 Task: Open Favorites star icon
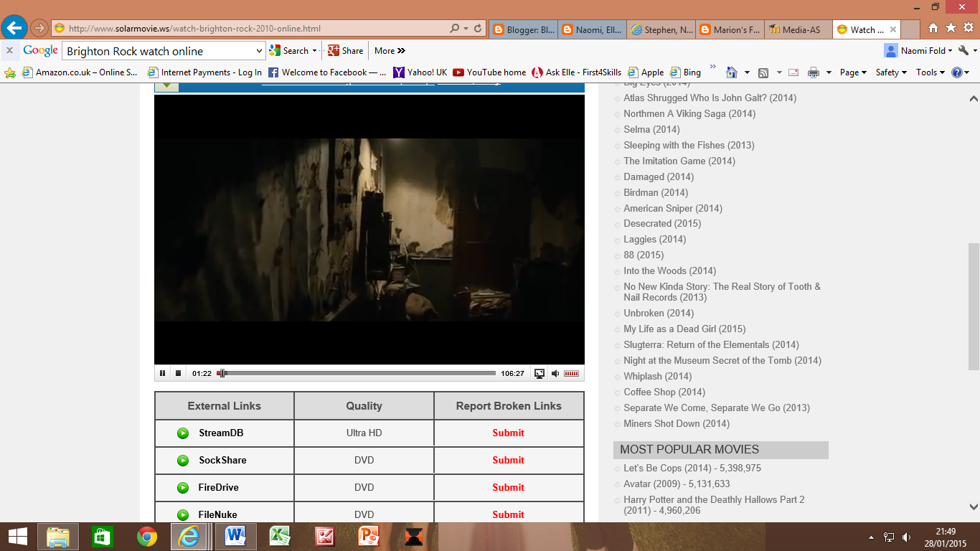tap(951, 28)
